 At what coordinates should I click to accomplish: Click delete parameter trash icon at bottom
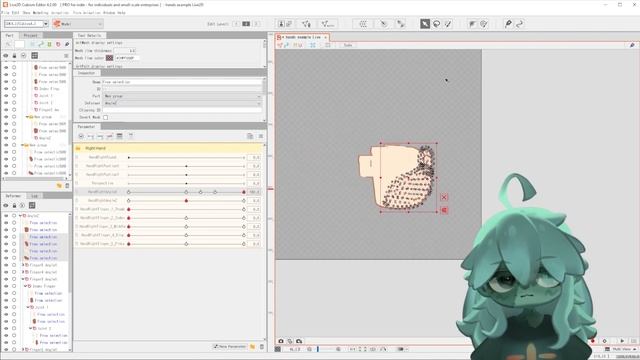coord(262,347)
